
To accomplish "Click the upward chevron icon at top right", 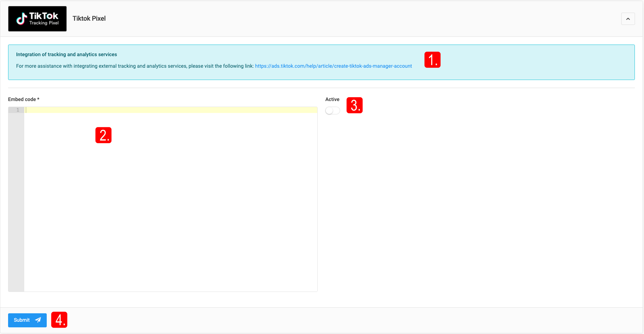I will 628,19.
